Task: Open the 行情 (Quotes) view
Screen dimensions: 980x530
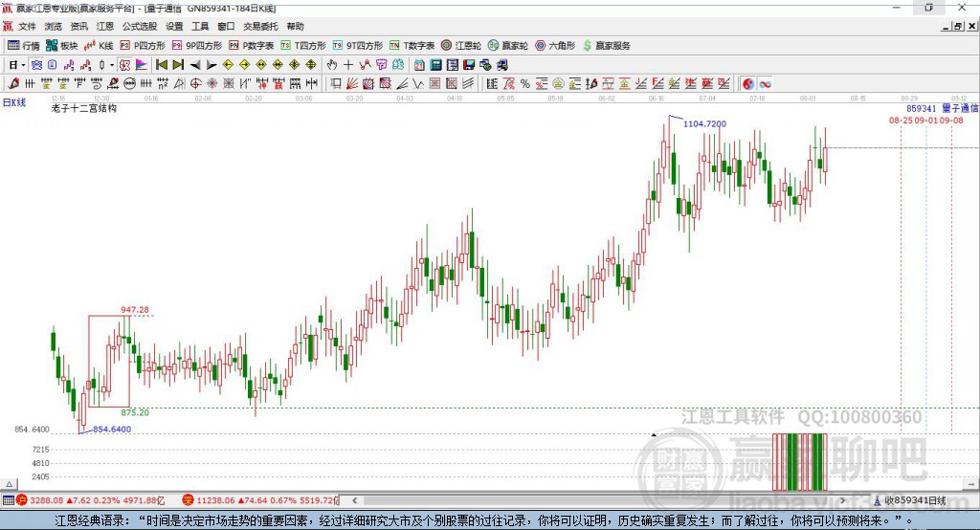Action: (24, 45)
